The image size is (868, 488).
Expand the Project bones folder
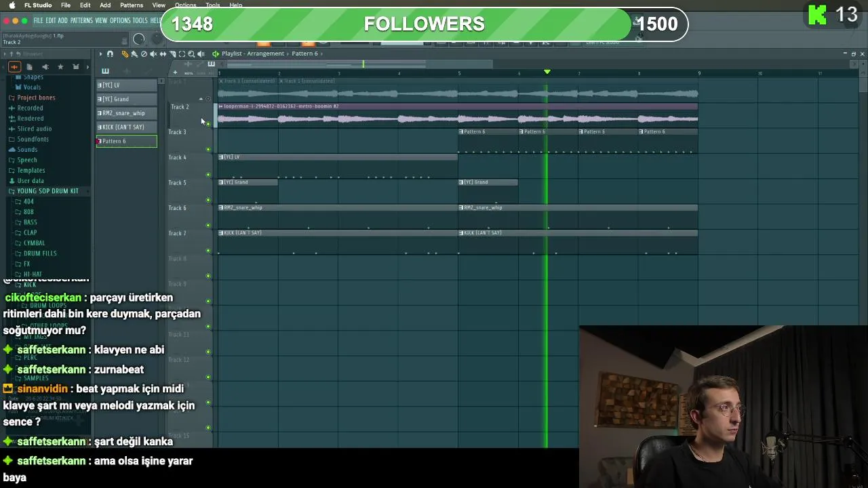pyautogui.click(x=37, y=98)
